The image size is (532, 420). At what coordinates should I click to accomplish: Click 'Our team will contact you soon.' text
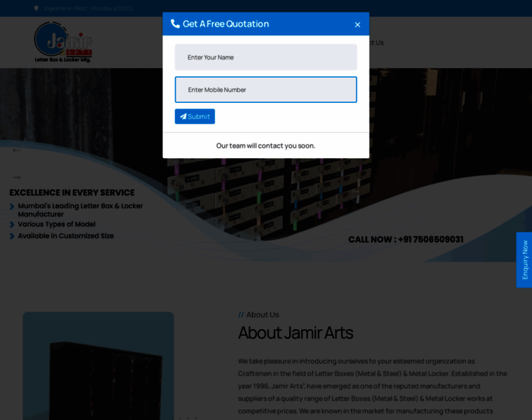266,146
